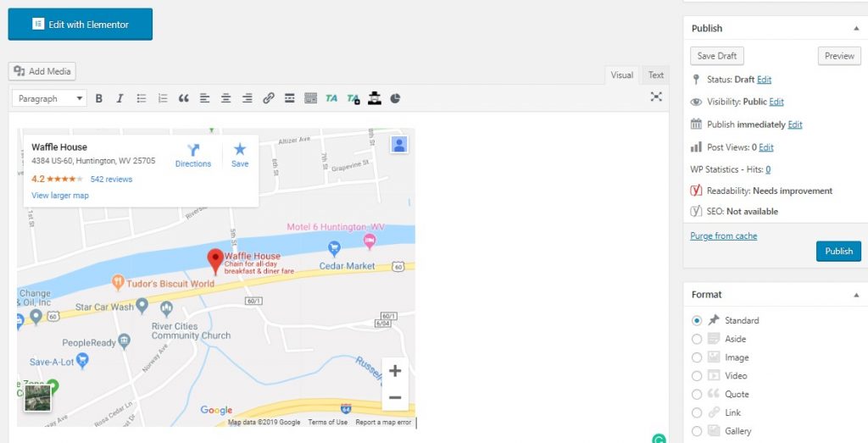Click the insert link icon
This screenshot has width=868, height=443.
click(269, 98)
